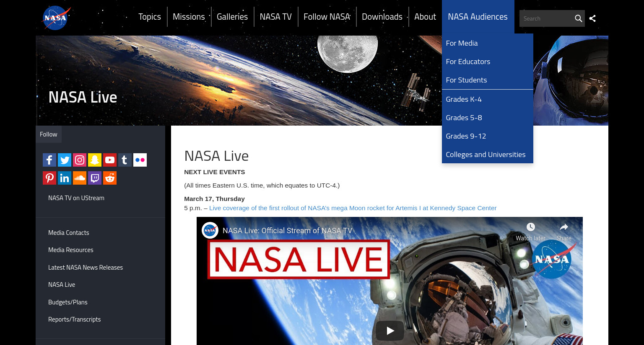Open the Galleries menu
Image resolution: width=644 pixels, height=345 pixels.
tap(232, 17)
